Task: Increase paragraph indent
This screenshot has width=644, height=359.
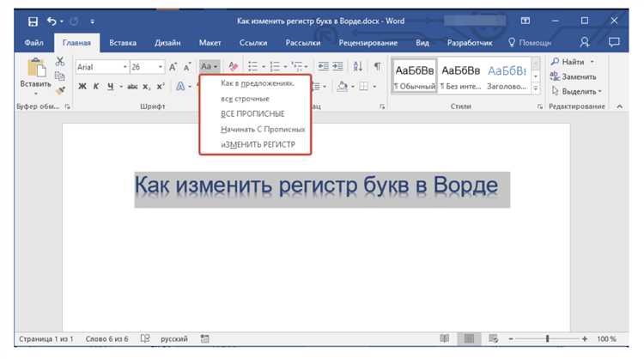Action: click(337, 66)
